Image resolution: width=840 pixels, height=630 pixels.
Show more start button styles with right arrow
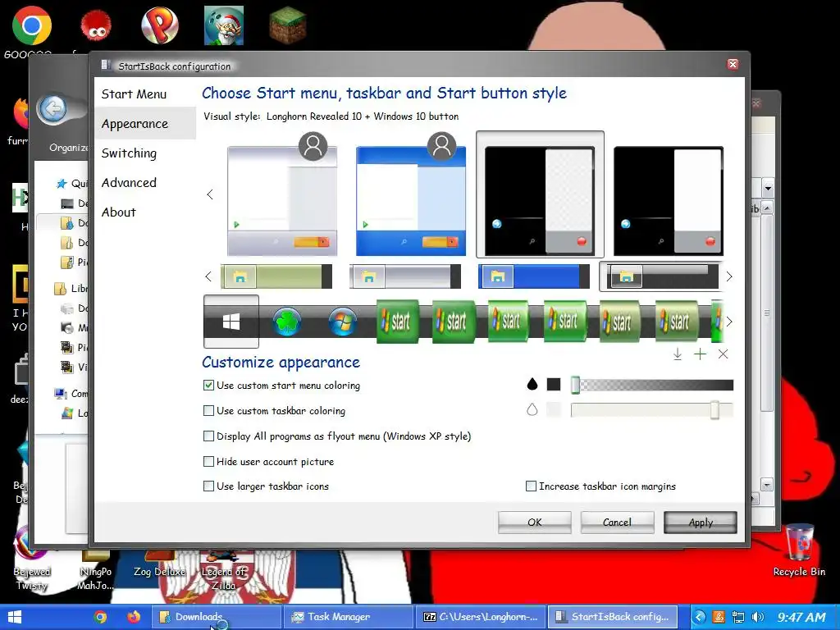[x=728, y=322]
